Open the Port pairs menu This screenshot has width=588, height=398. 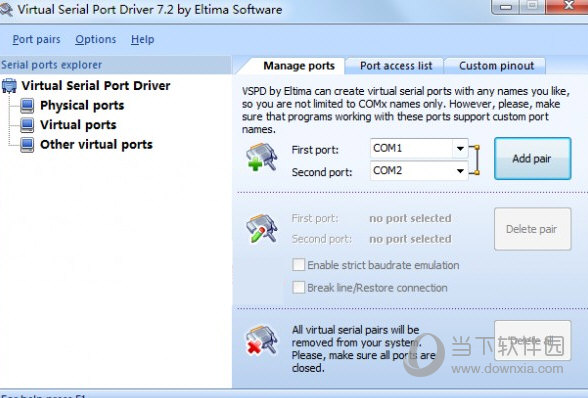(36, 39)
